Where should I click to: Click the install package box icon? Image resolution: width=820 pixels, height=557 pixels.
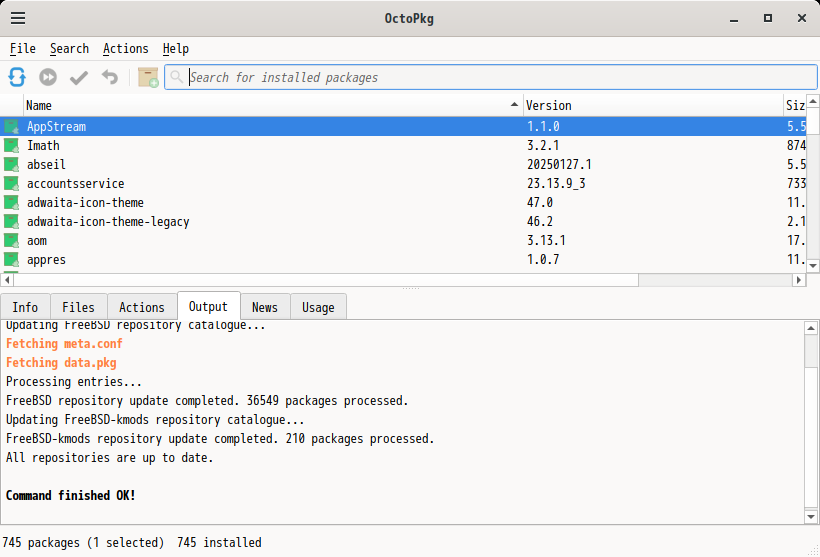[x=148, y=77]
